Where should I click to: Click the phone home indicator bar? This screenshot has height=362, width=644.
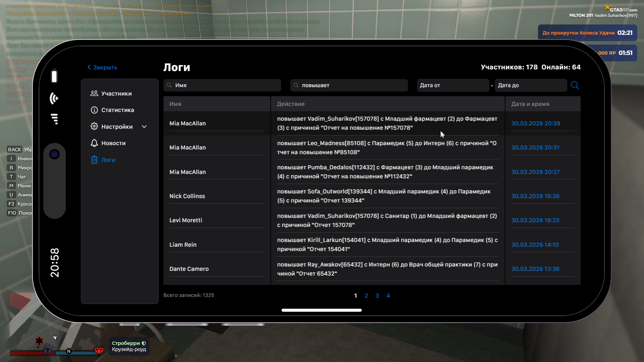click(321, 310)
